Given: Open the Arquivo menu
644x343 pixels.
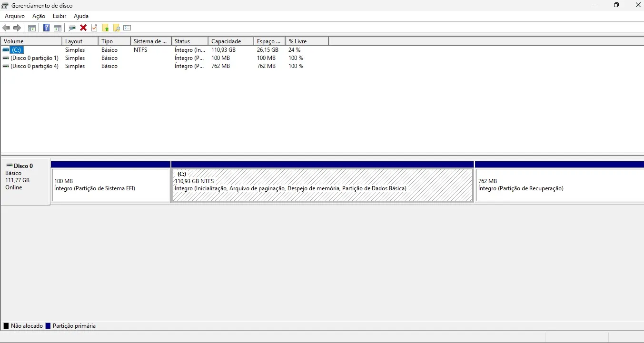Looking at the screenshot, I should (14, 16).
